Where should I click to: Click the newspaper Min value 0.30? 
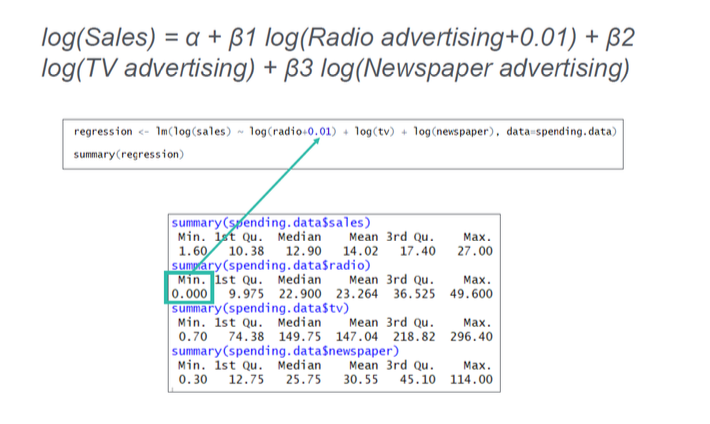click(x=193, y=380)
